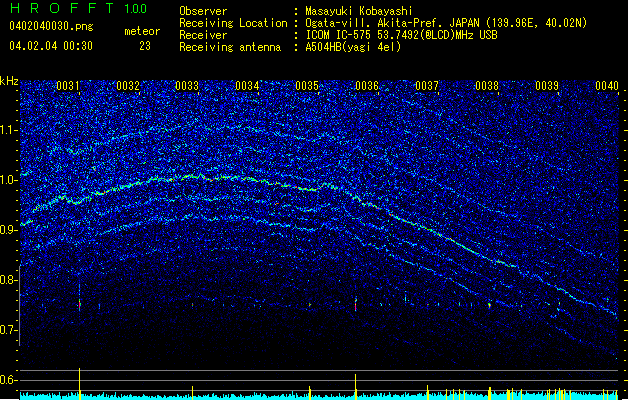Click the 0.6 frequency axis label

(x=9, y=380)
